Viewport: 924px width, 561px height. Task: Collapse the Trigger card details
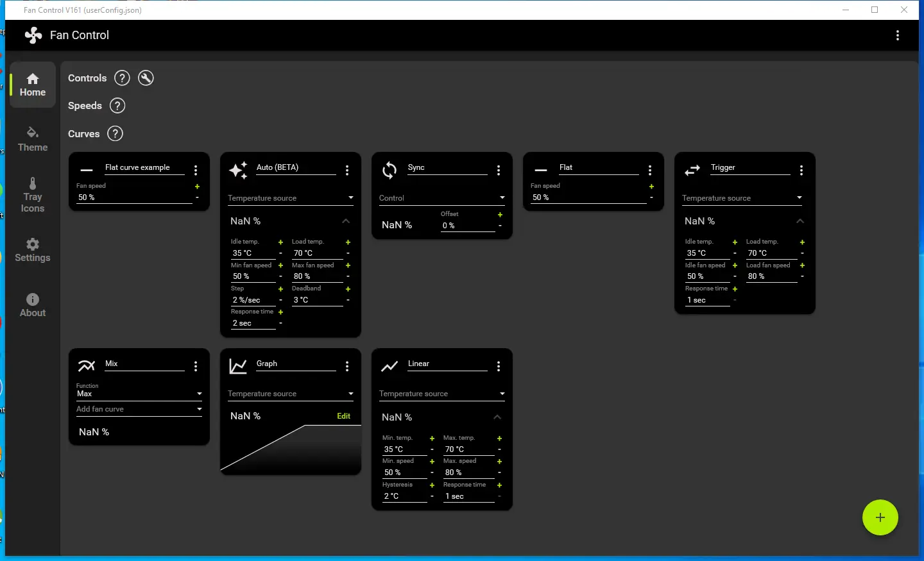point(800,221)
